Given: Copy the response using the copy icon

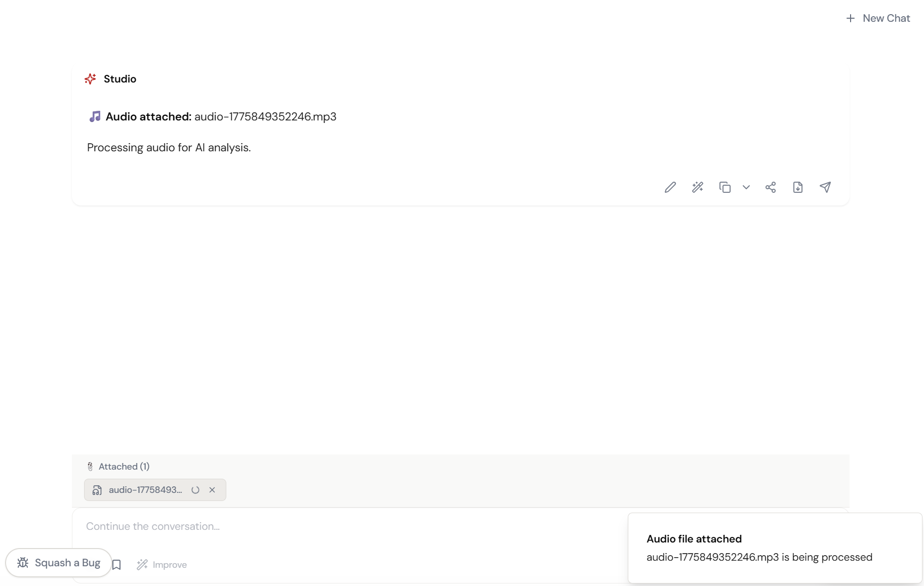Looking at the screenshot, I should point(725,187).
